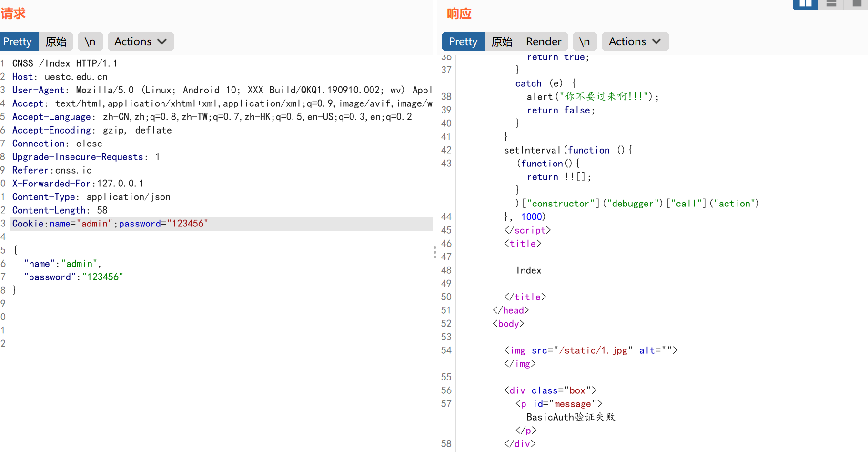Click the '<p id="message">' line

click(559, 404)
